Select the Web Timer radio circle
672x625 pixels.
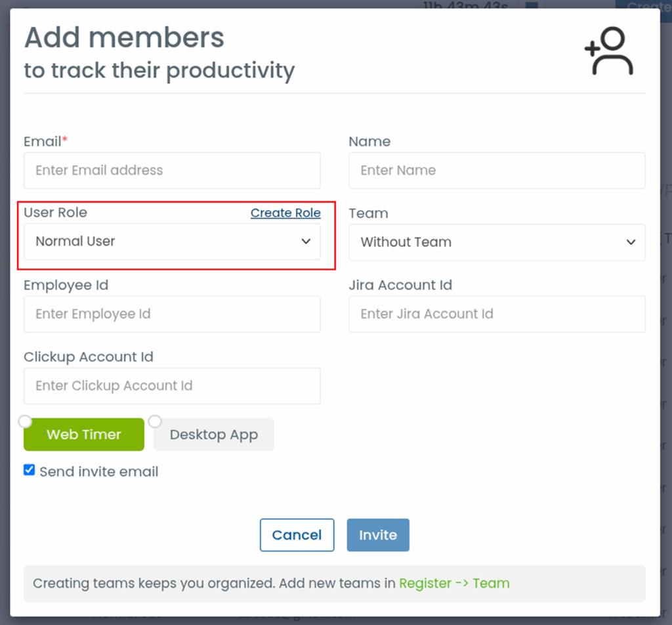(x=25, y=421)
